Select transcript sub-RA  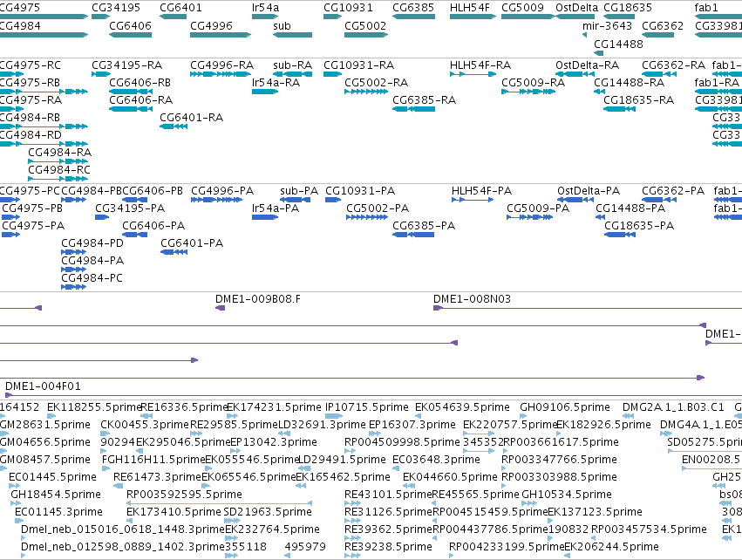tap(292, 65)
